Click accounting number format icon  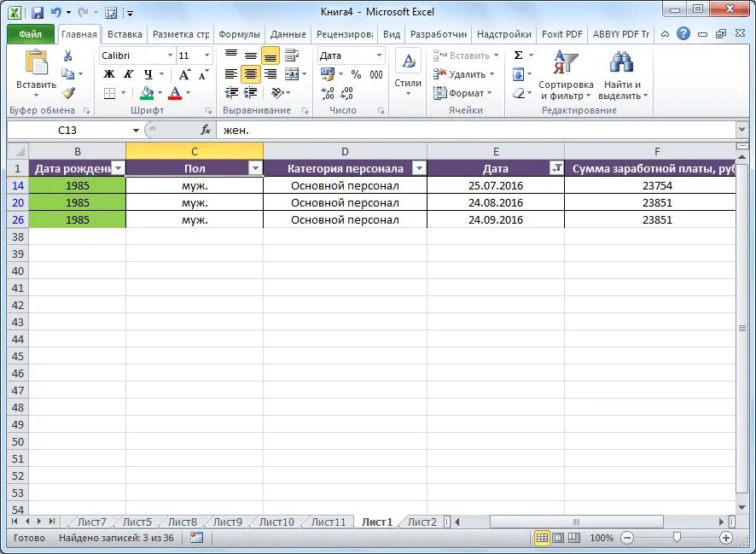(328, 74)
